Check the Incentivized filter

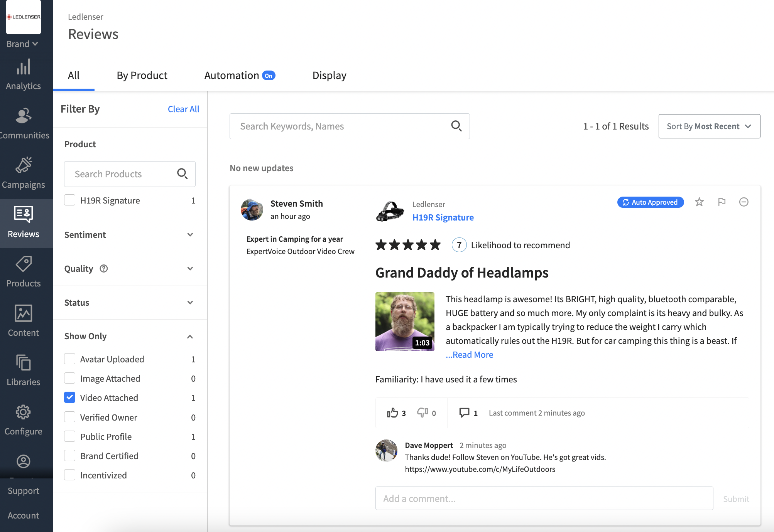69,475
